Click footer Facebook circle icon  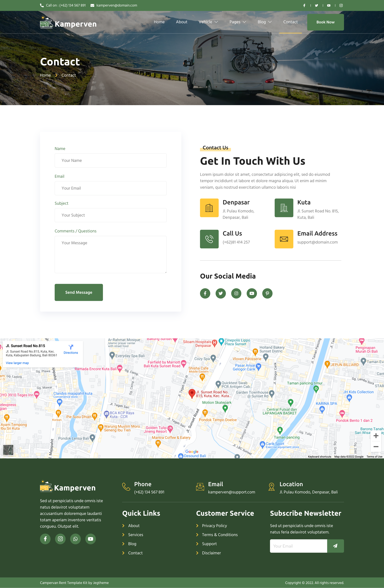tap(45, 539)
